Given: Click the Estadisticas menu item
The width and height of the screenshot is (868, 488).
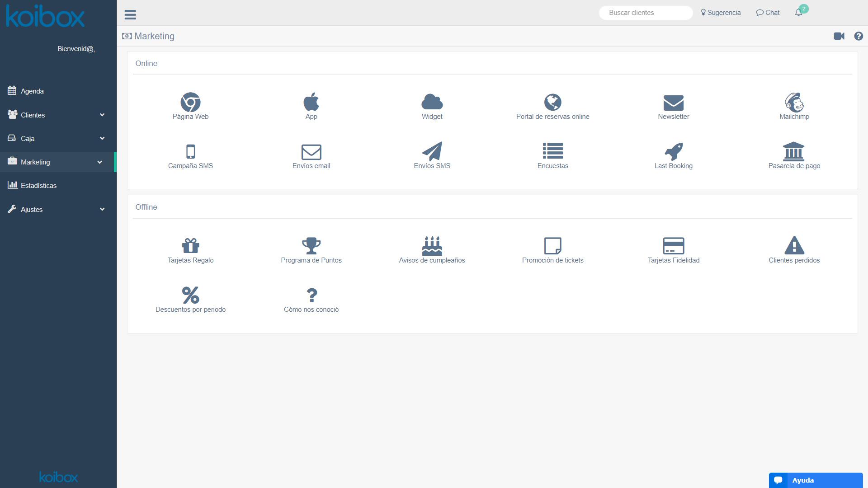Looking at the screenshot, I should 39,185.
